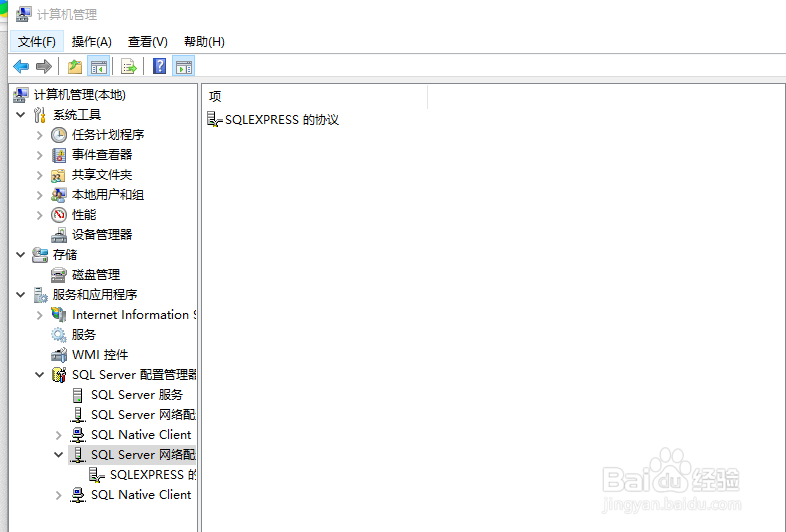786x532 pixels.
Task: Select 共享文件夹 in the tree
Action: pyautogui.click(x=102, y=175)
